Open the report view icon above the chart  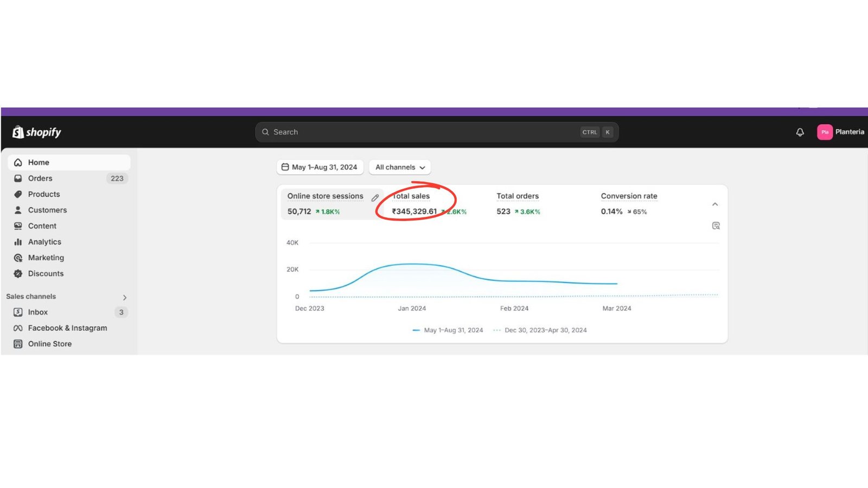(716, 226)
